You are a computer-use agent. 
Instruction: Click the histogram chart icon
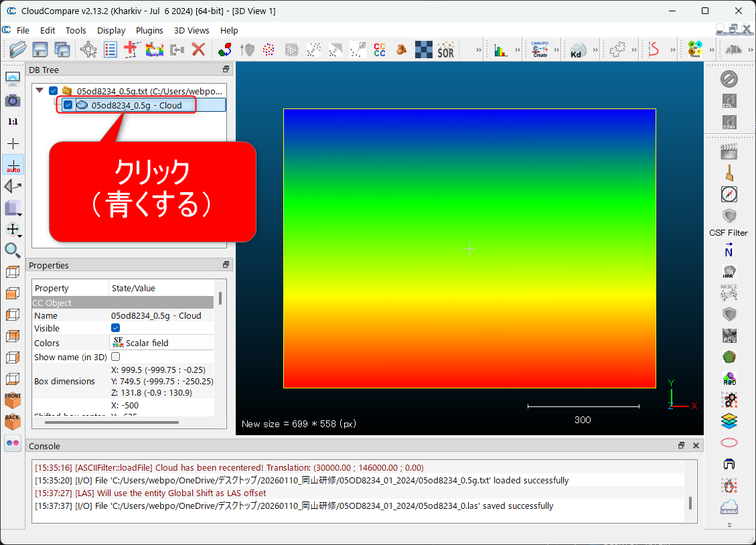[x=501, y=49]
